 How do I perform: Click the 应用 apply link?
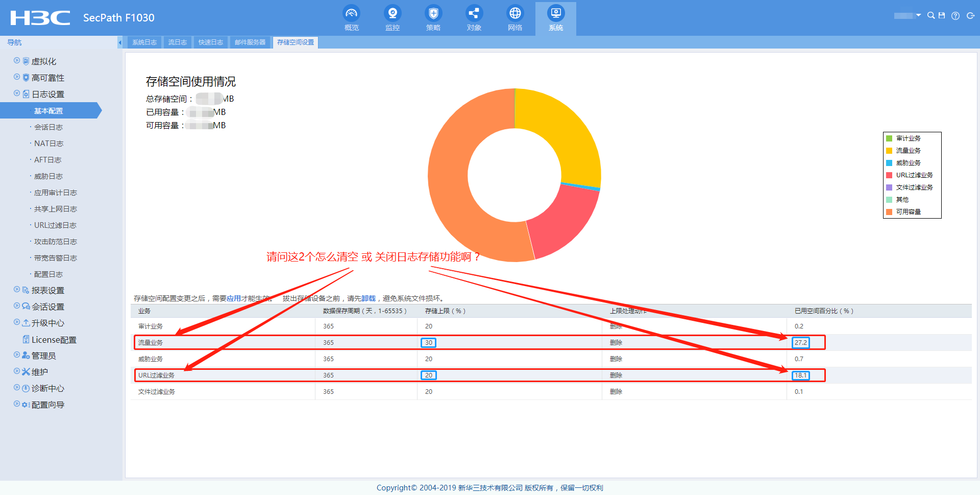[x=234, y=298]
